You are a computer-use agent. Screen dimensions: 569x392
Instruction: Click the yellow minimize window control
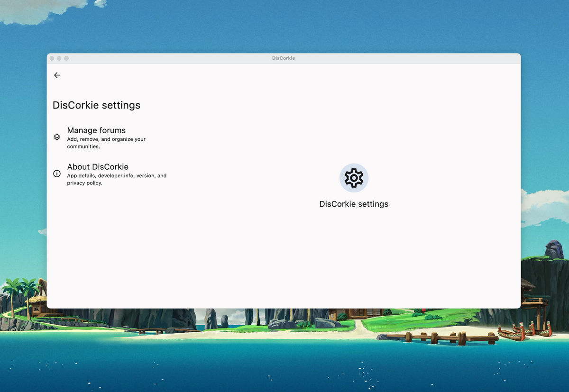pos(58,58)
